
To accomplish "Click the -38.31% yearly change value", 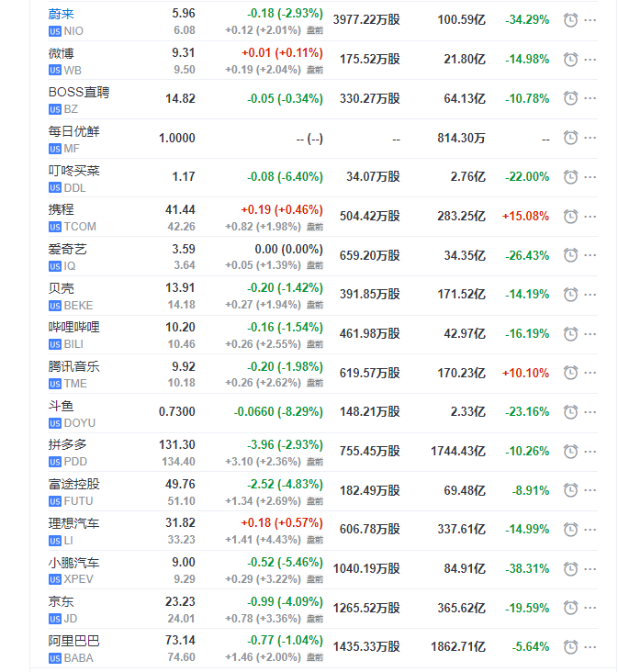I will coord(527,568).
